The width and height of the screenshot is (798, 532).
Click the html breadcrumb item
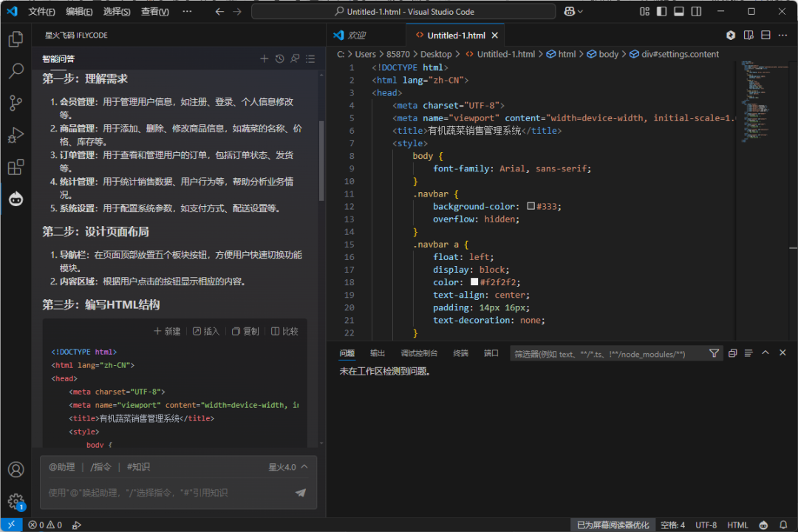562,54
